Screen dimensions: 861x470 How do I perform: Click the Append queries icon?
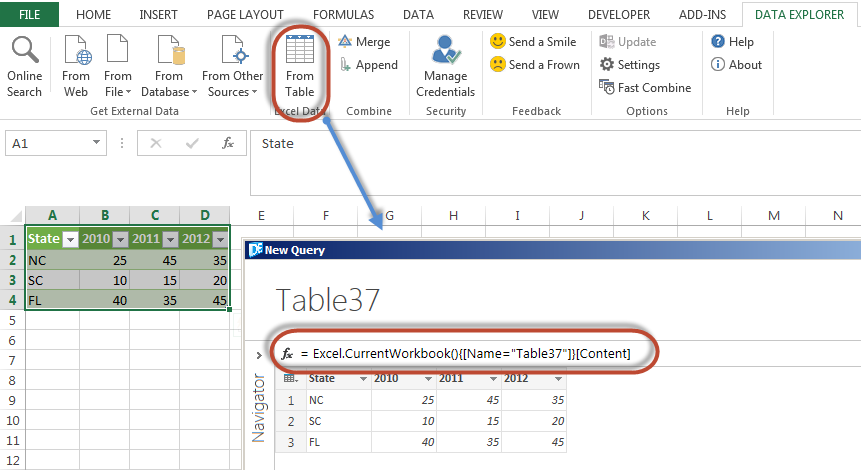tap(345, 65)
